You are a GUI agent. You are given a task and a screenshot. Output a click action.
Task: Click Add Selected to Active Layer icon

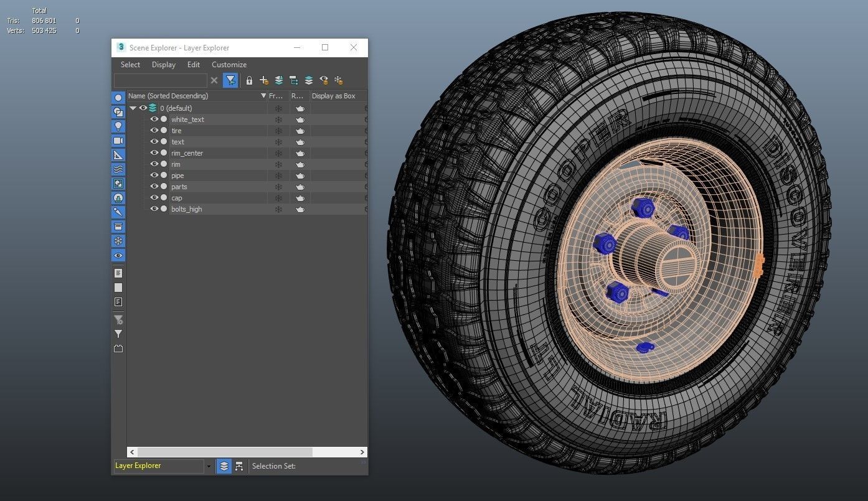279,80
